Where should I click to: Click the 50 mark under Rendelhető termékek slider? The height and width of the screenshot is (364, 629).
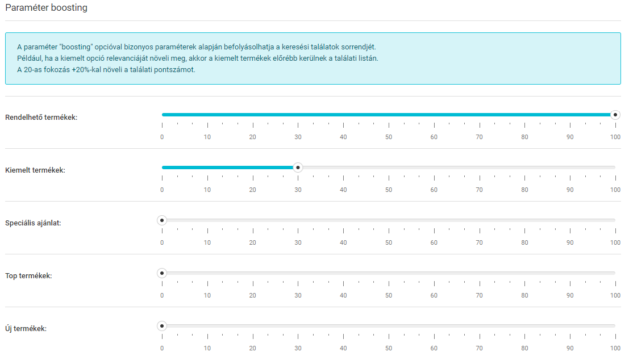coord(389,137)
